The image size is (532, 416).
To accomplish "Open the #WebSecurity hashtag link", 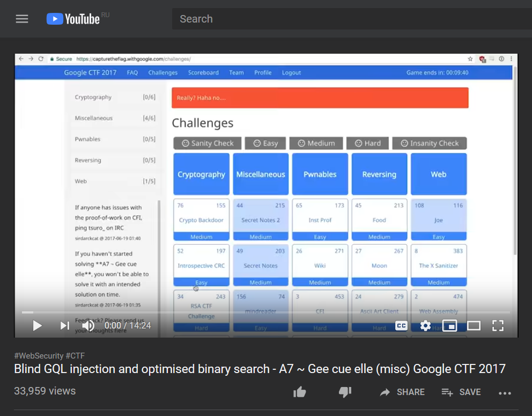I will click(39, 355).
